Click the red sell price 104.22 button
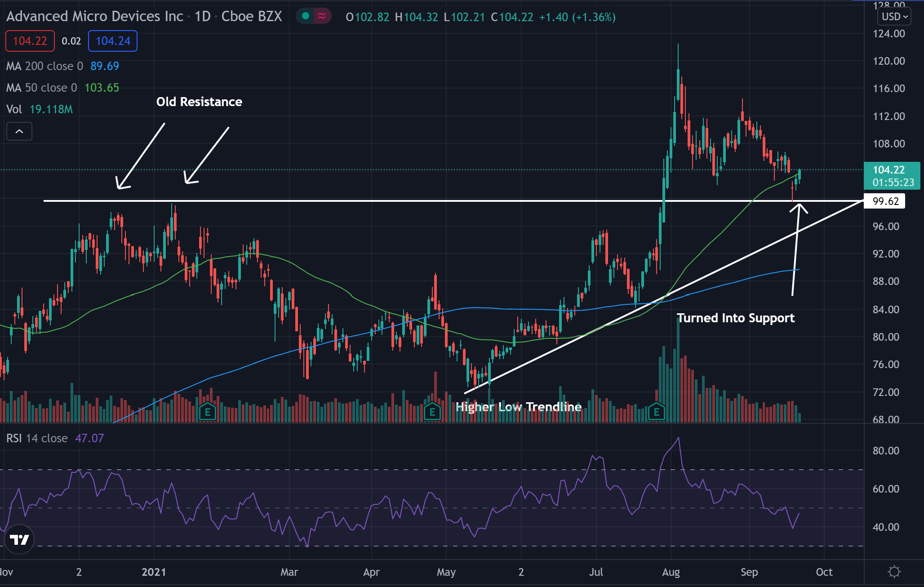 30,41
